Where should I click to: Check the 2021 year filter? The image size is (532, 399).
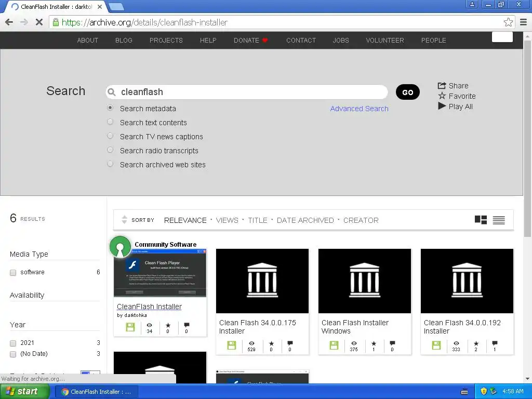(13, 343)
